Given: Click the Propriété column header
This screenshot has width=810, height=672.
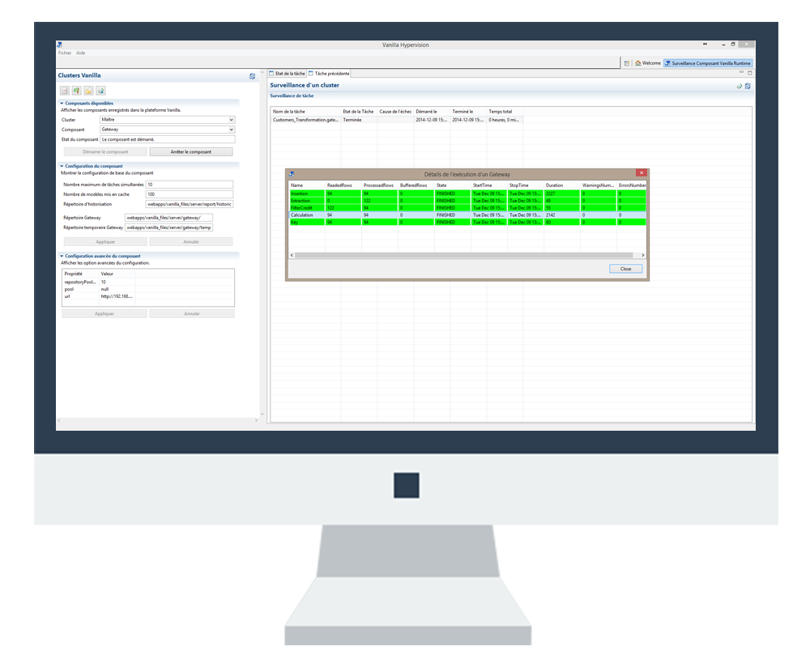Looking at the screenshot, I should 80,274.
